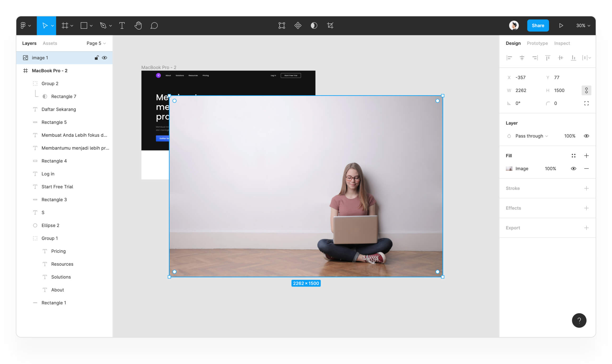Click the Share button
The height and width of the screenshot is (364, 612).
pos(538,26)
